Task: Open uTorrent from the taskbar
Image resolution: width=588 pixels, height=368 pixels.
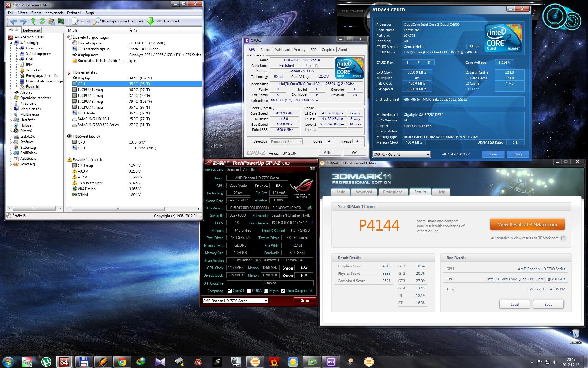Action: (46, 362)
